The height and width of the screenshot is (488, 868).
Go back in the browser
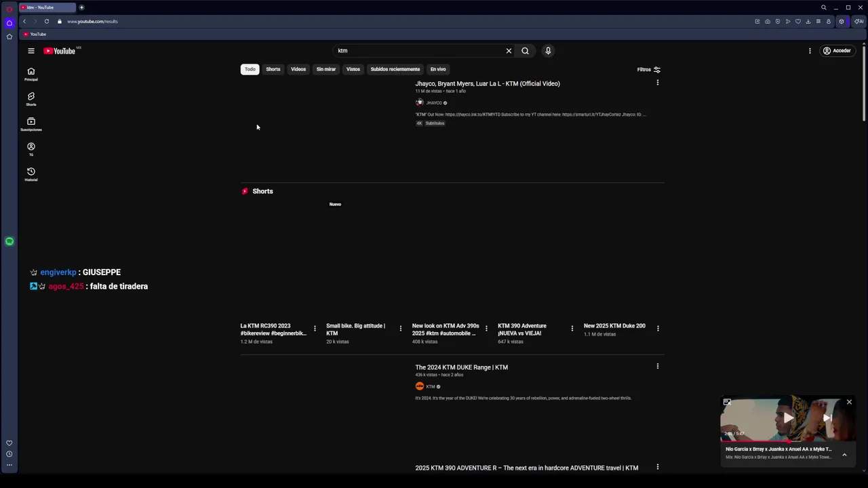coord(24,22)
